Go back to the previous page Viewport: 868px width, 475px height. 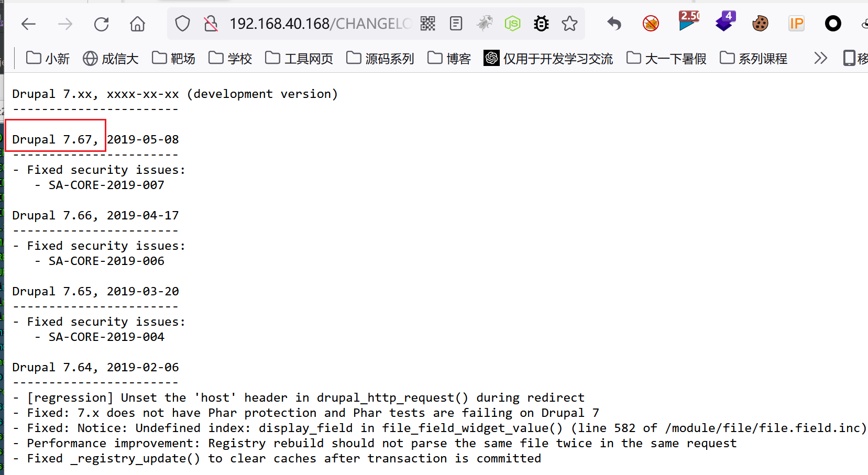(x=28, y=24)
